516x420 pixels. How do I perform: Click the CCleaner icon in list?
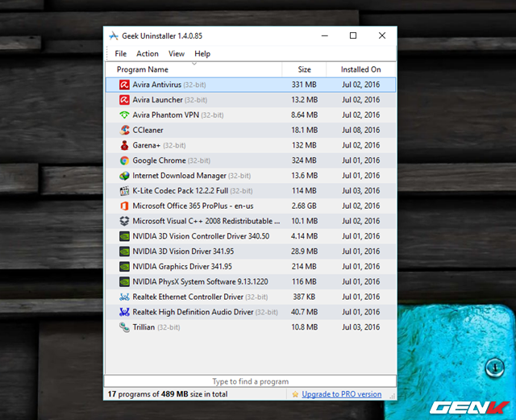[x=124, y=130]
